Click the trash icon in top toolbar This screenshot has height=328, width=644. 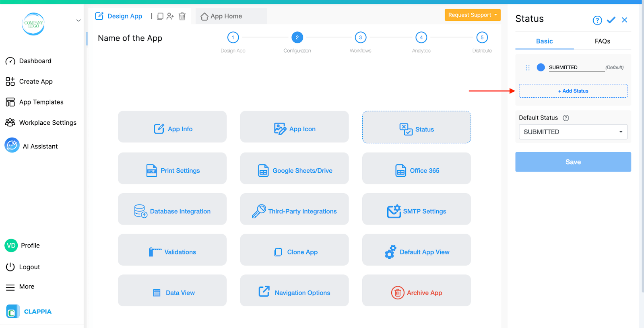[x=182, y=16]
